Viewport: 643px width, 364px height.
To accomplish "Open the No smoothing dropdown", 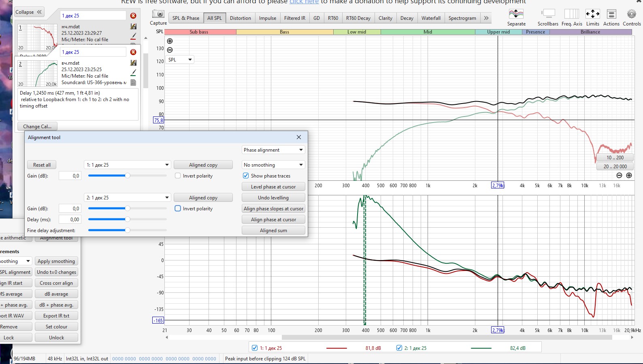I will click(273, 165).
